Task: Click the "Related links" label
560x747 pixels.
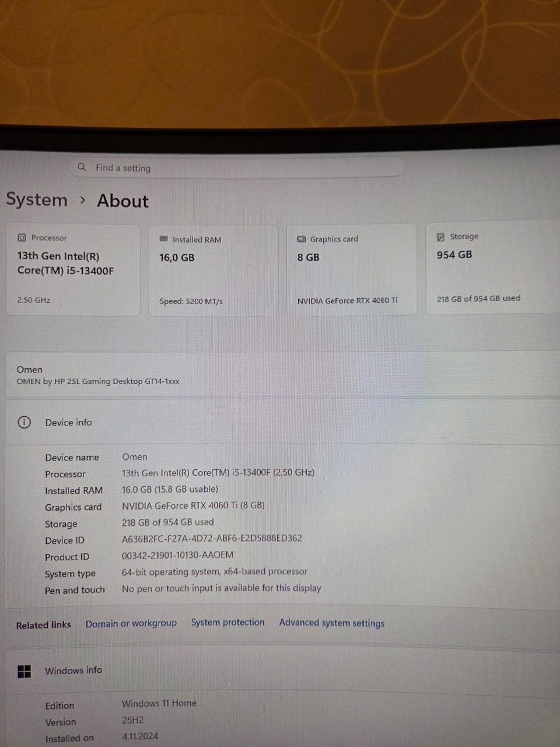Action: pos(44,625)
